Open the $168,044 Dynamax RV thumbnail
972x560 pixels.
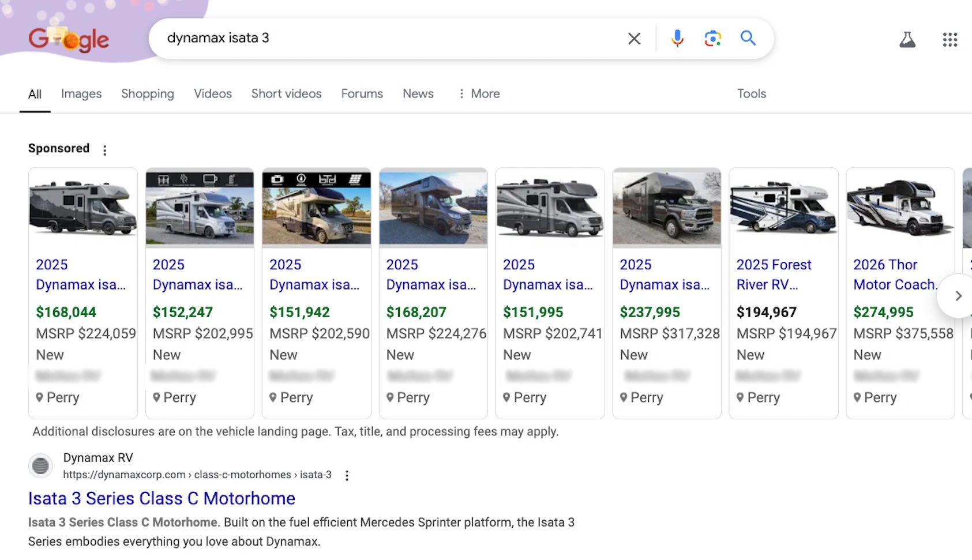[x=83, y=208]
